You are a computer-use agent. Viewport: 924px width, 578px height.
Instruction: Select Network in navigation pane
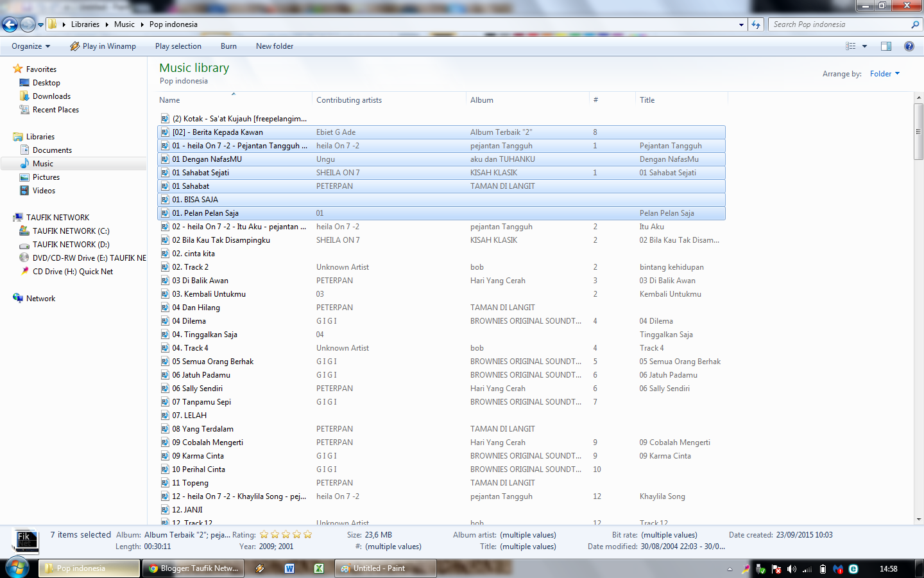click(40, 299)
